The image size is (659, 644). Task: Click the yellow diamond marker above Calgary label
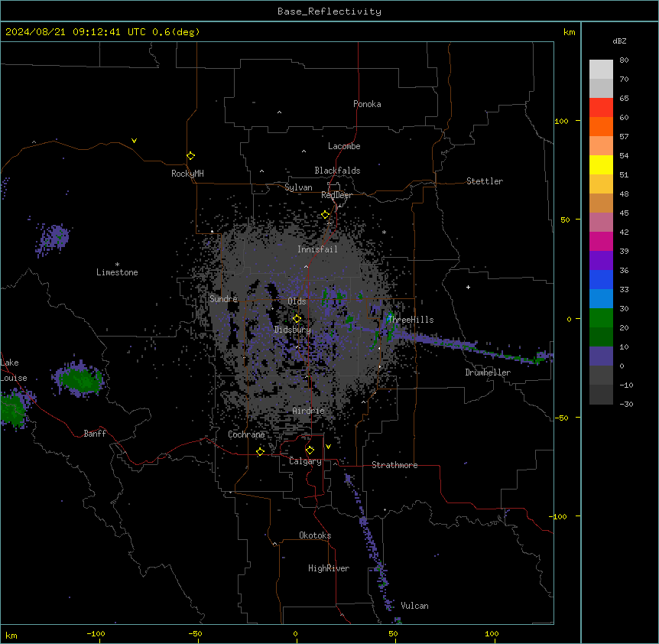[x=310, y=450]
